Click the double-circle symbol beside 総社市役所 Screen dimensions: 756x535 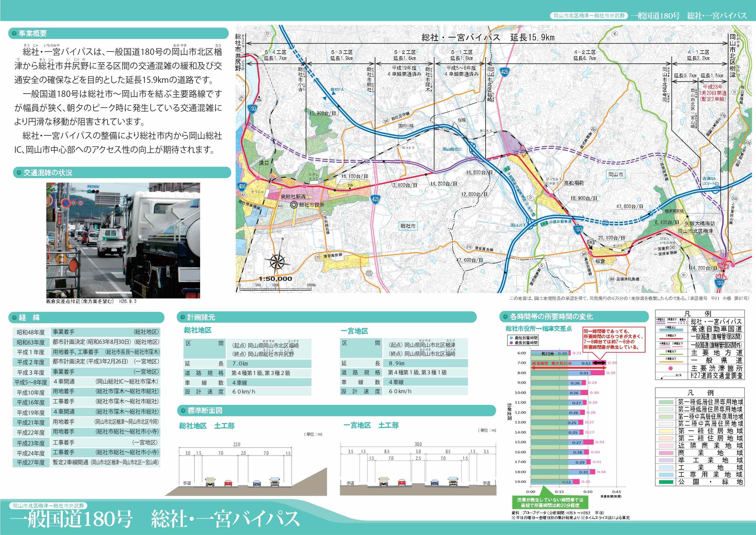[x=294, y=205]
